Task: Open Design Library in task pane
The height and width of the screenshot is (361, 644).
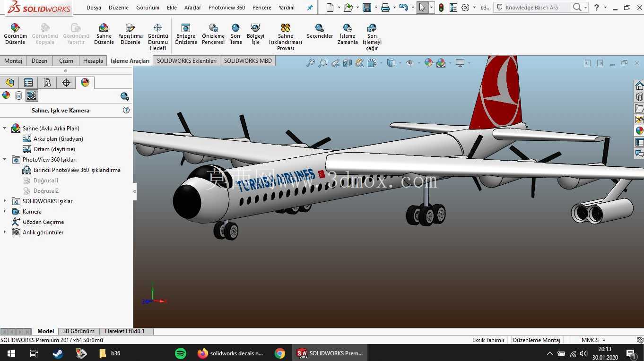Action: coord(639,97)
